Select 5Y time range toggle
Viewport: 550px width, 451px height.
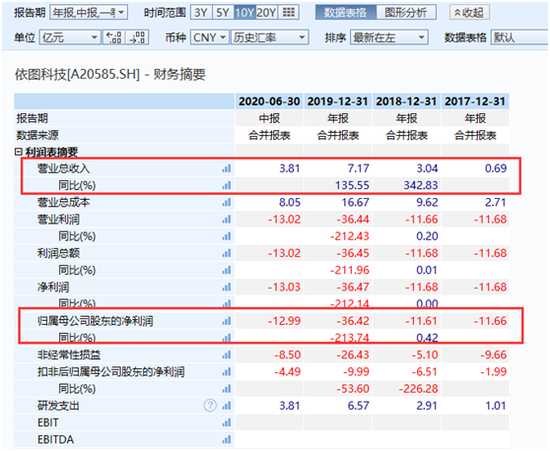[x=223, y=13]
